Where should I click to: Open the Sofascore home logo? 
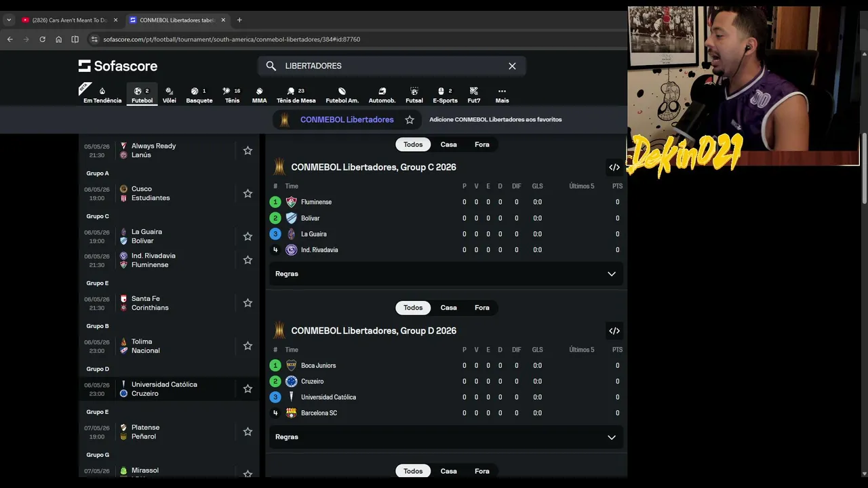tap(118, 66)
